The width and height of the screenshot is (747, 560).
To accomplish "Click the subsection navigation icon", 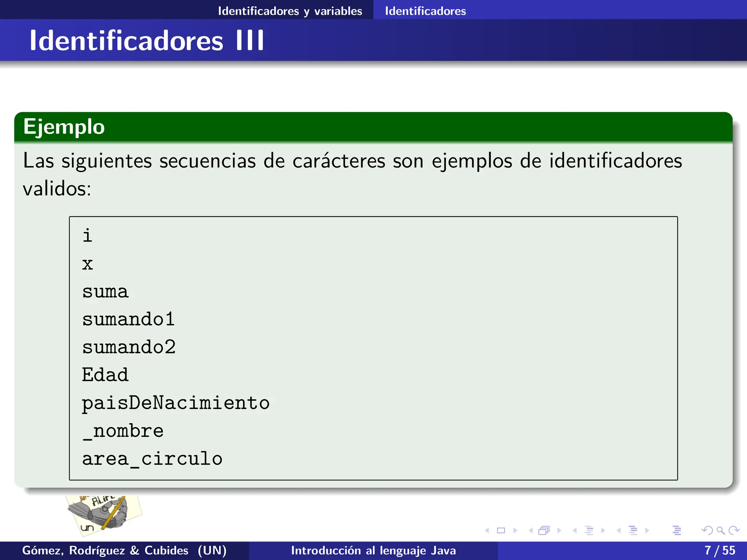I will pyautogui.click(x=589, y=530).
